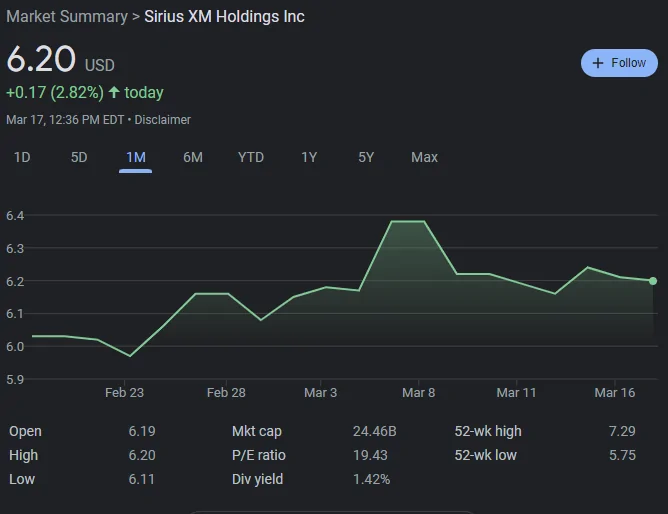
Task: Click the High value 6.20
Action: point(142,455)
